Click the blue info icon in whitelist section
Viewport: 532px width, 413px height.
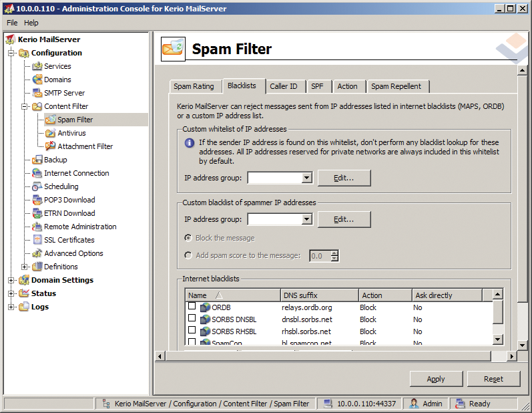pos(190,142)
